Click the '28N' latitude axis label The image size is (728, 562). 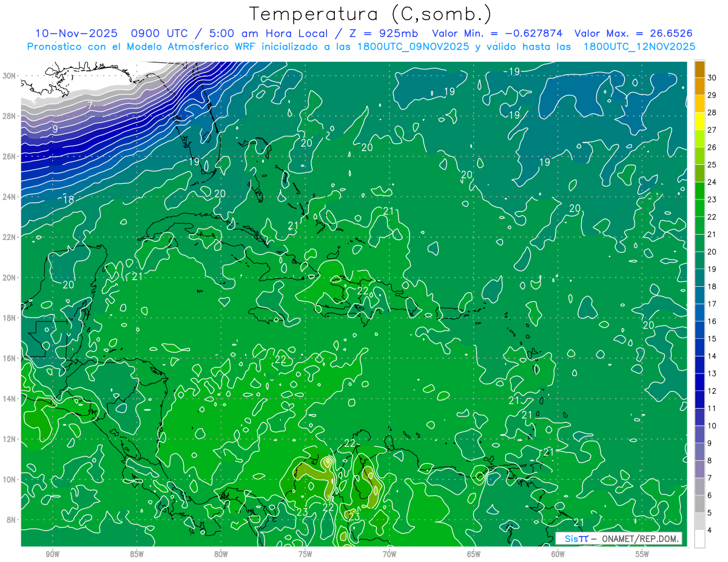pyautogui.click(x=10, y=116)
